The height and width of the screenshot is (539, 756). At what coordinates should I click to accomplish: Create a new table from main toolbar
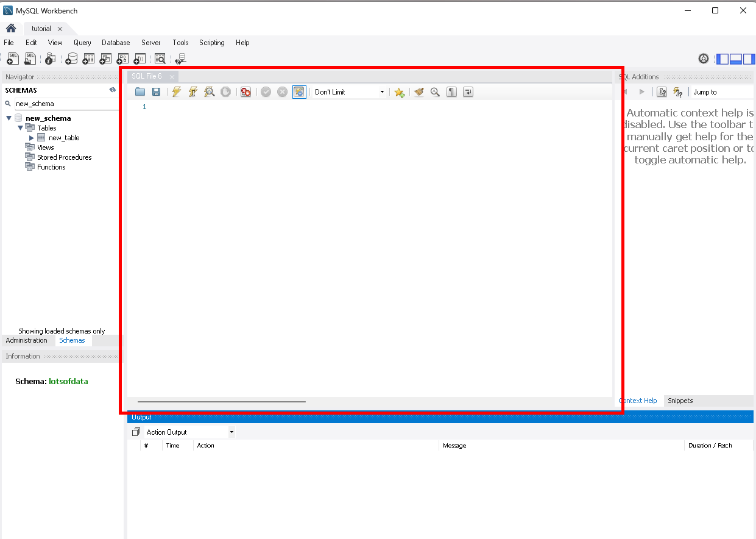[88, 59]
